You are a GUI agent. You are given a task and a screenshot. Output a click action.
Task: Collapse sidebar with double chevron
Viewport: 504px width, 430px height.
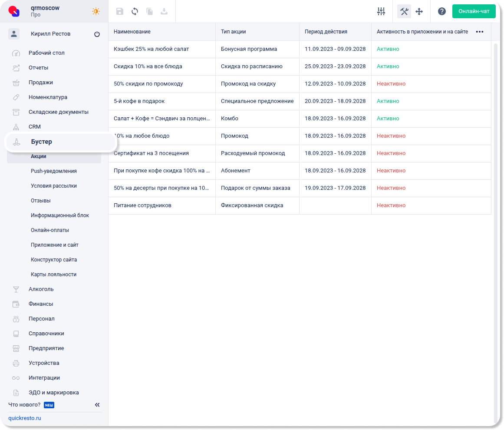click(97, 405)
